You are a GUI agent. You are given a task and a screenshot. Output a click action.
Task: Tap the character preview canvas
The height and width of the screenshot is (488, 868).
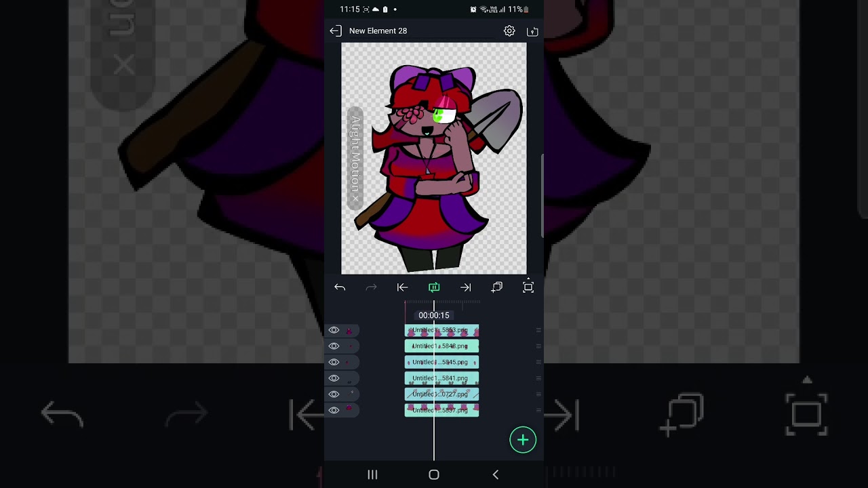pyautogui.click(x=434, y=158)
